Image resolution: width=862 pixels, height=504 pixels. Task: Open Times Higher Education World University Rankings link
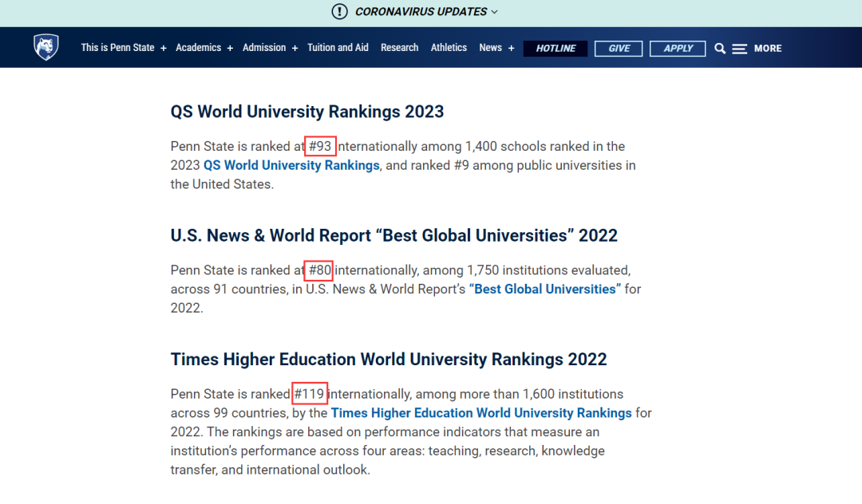481,413
